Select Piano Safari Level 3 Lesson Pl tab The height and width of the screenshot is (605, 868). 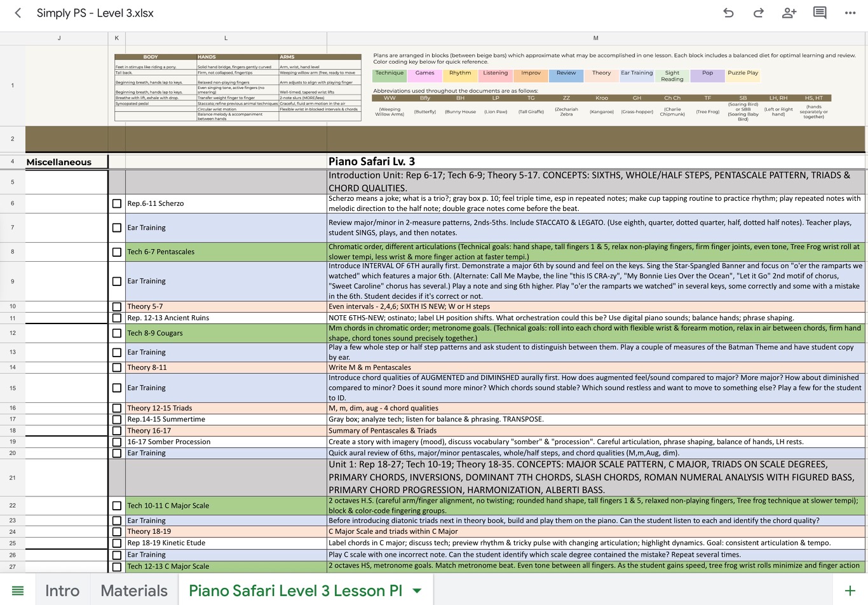[x=295, y=591]
